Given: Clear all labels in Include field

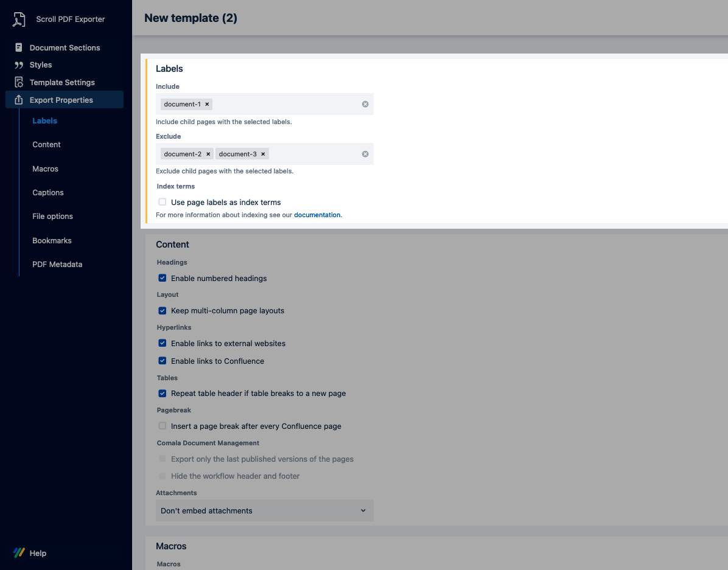Looking at the screenshot, I should [365, 104].
